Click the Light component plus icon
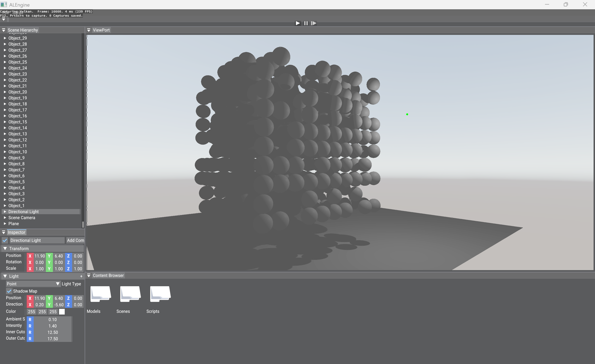 (x=81, y=277)
